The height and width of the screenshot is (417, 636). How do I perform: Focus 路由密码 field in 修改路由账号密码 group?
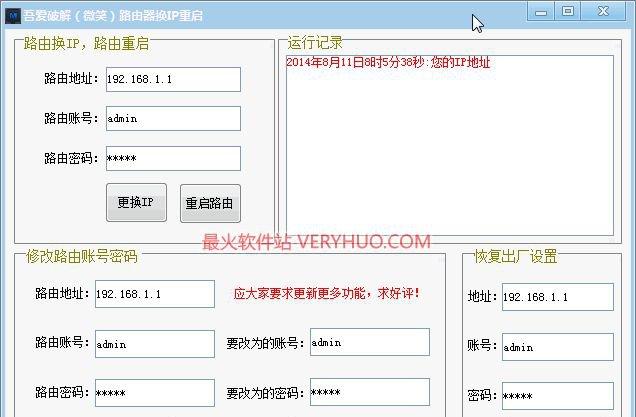pos(155,393)
